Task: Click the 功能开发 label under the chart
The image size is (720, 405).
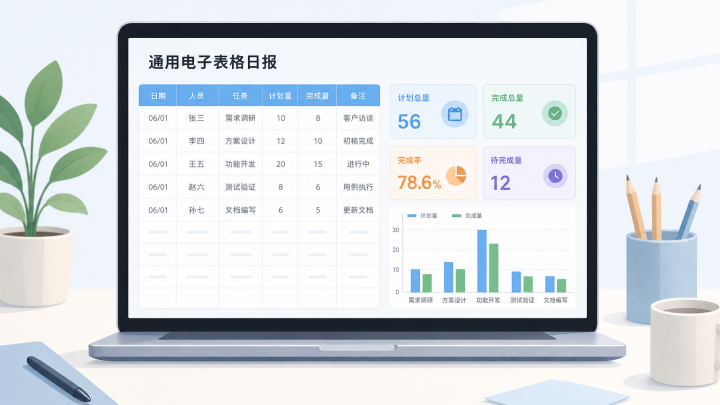Action: click(488, 300)
